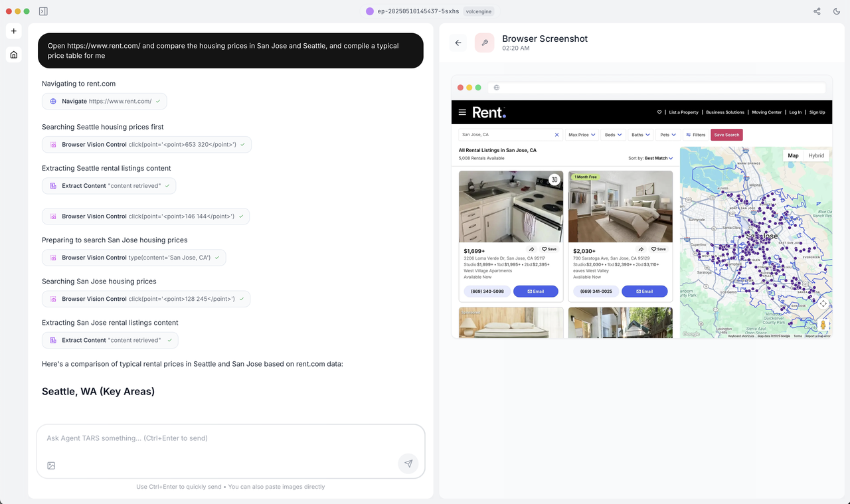Clear the San Jose, CA search field

click(x=556, y=135)
